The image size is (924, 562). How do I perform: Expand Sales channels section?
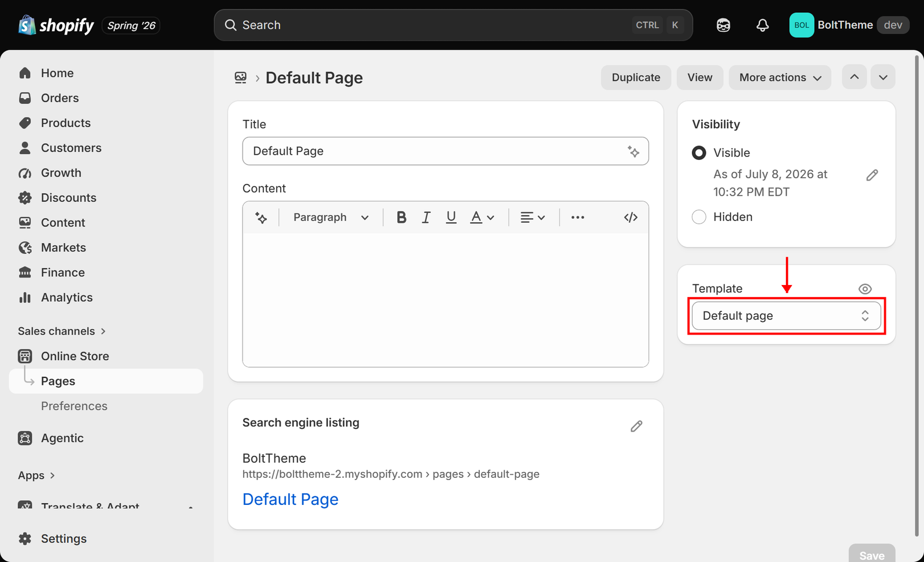point(62,331)
